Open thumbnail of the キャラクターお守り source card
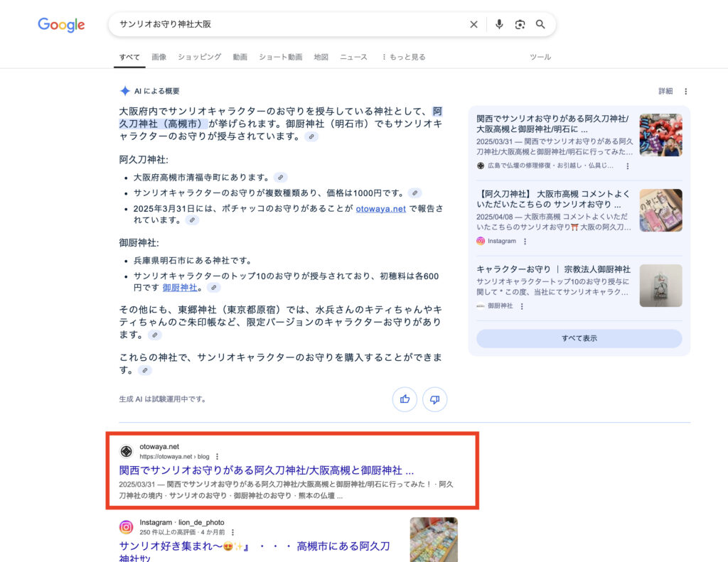Viewport: 728px width, 562px height. pos(660,286)
